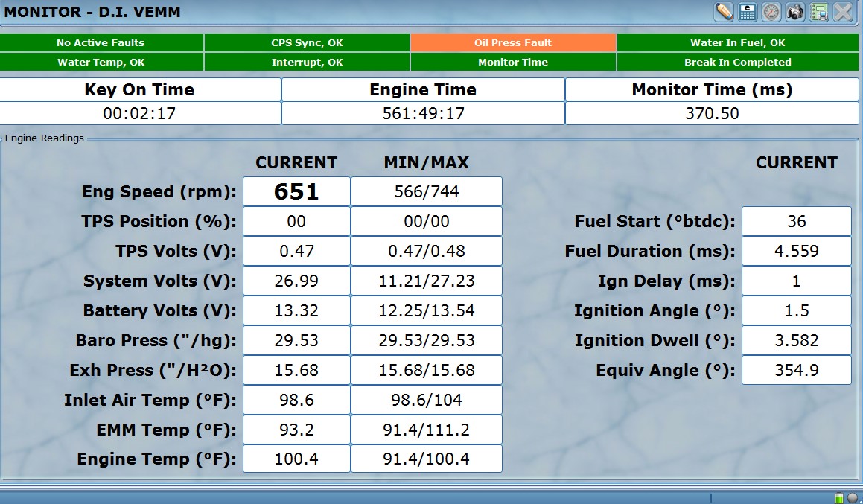Click the Key On Time value 00:02:17

(x=140, y=113)
